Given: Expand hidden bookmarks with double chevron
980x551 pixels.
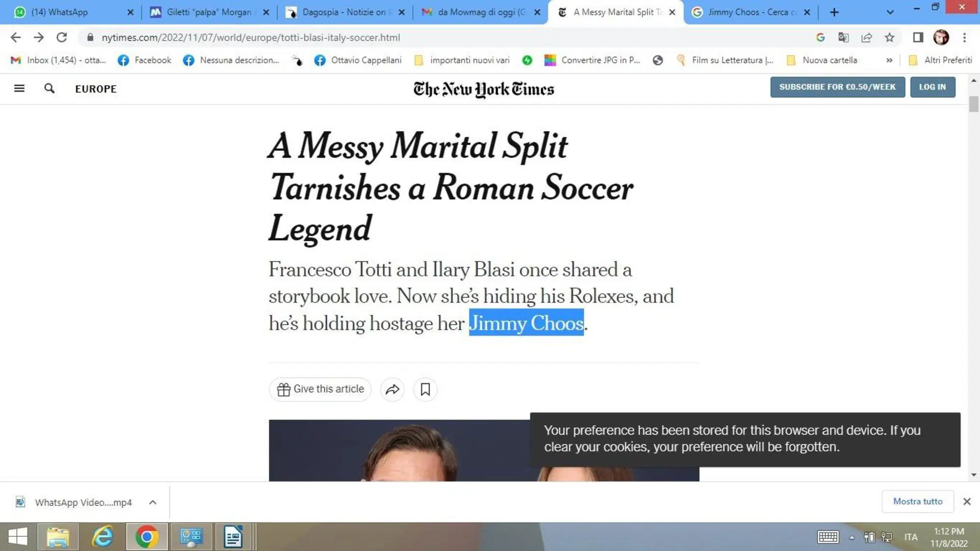Looking at the screenshot, I should point(889,60).
